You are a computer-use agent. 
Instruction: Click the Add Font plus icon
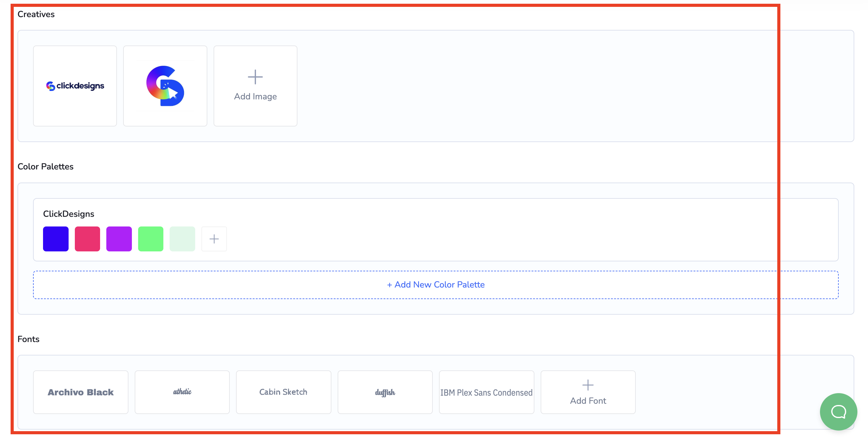(588, 385)
